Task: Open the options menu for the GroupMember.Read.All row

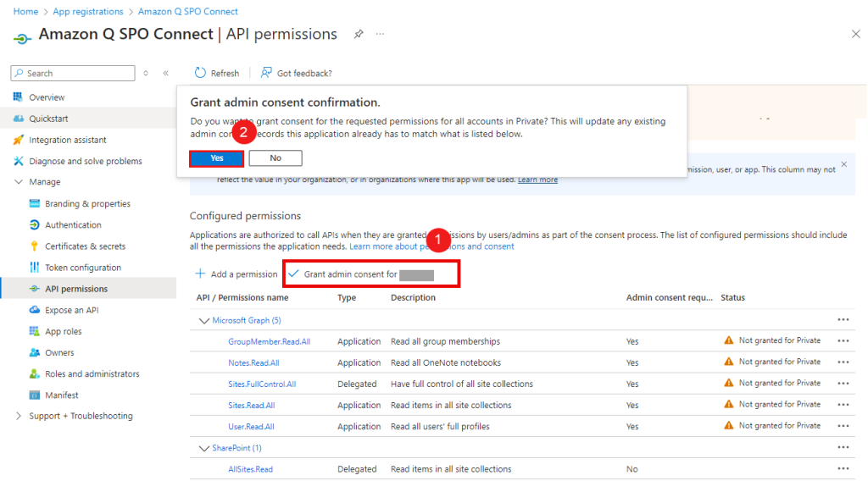Action: (843, 341)
